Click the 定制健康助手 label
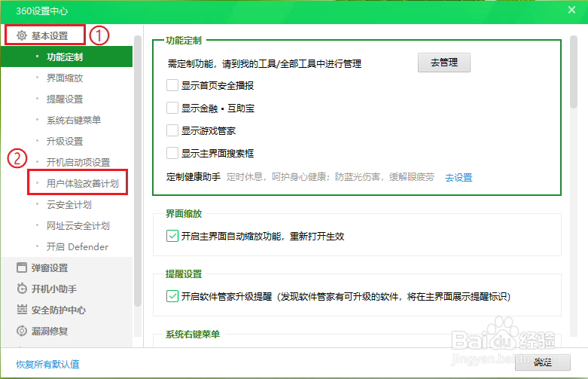The height and width of the screenshot is (379, 588). coord(193,177)
